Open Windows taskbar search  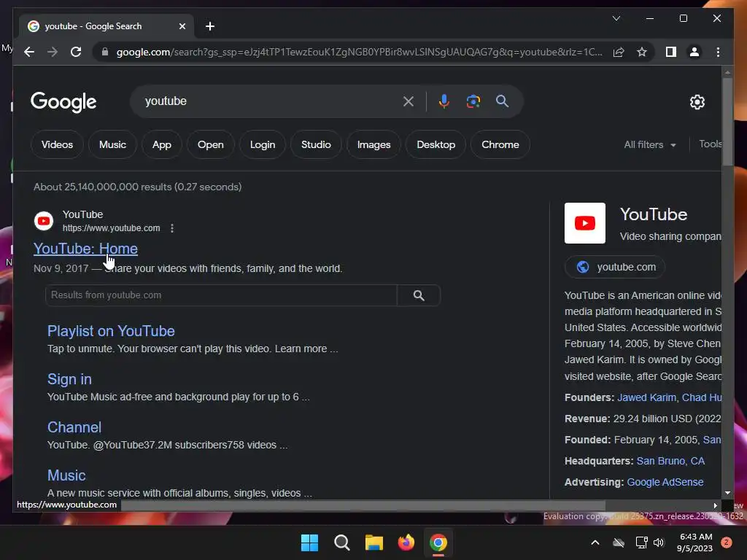click(342, 542)
